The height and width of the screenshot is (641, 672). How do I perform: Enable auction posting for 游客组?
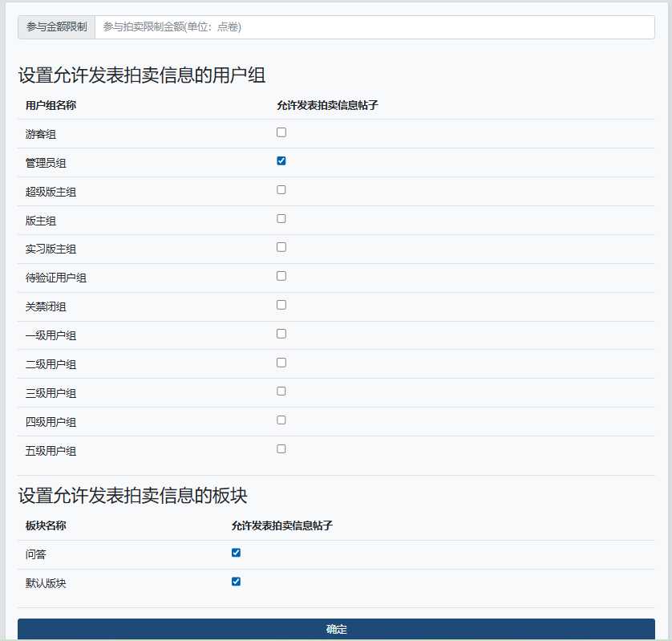pos(281,132)
